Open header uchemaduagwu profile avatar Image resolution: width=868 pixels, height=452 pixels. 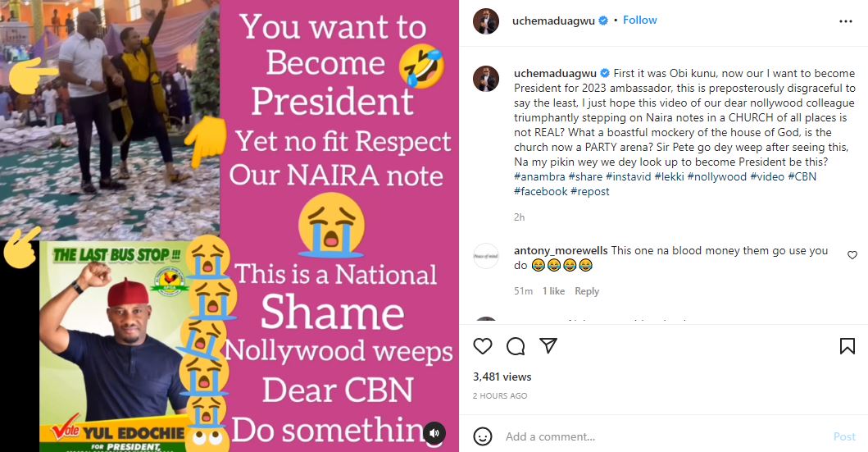point(486,21)
